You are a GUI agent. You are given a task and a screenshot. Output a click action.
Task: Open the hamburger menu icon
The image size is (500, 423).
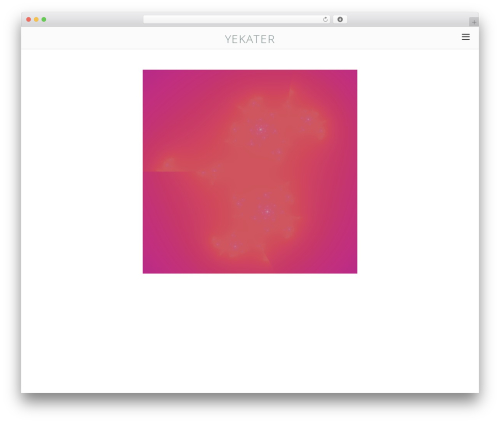click(466, 37)
